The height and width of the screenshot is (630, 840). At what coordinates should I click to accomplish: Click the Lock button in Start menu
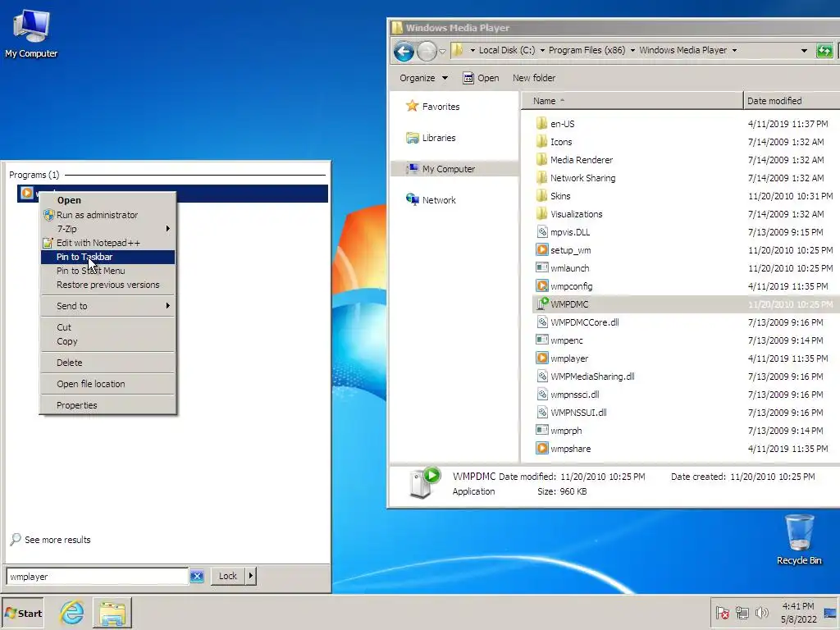[x=228, y=576]
